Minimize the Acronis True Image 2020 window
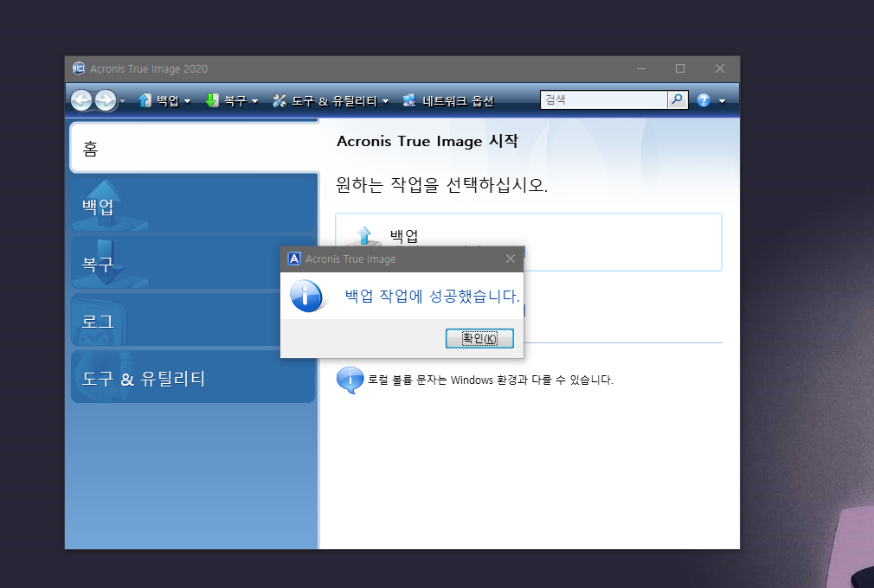Screen dimensions: 874x588 [641, 68]
